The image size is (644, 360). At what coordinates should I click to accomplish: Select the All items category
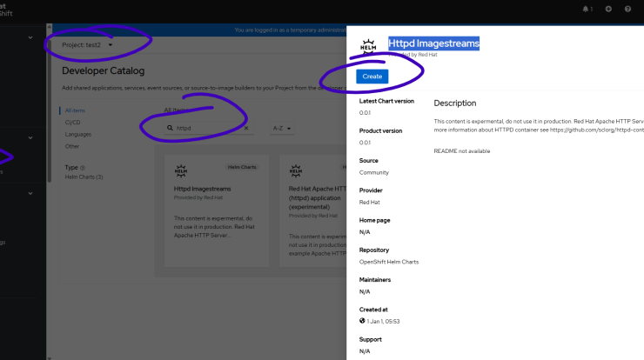click(x=75, y=110)
